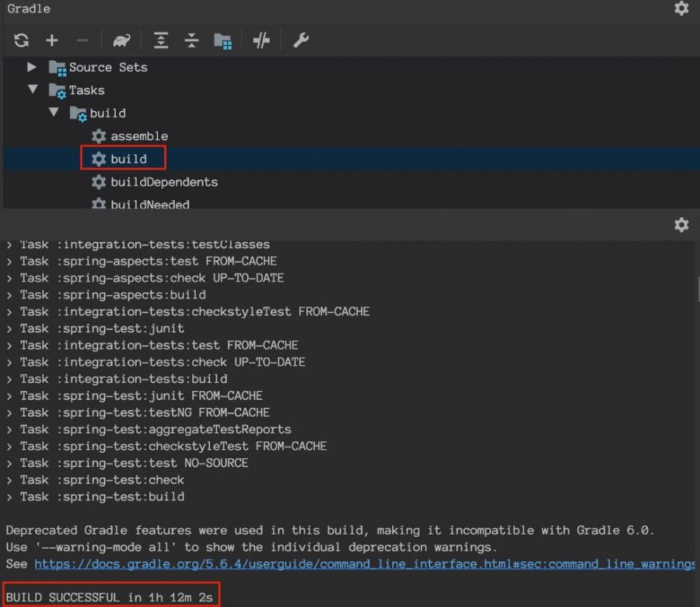Click the Reload All Gradle Projects icon
Image resolution: width=700 pixels, height=607 pixels.
tap(22, 41)
